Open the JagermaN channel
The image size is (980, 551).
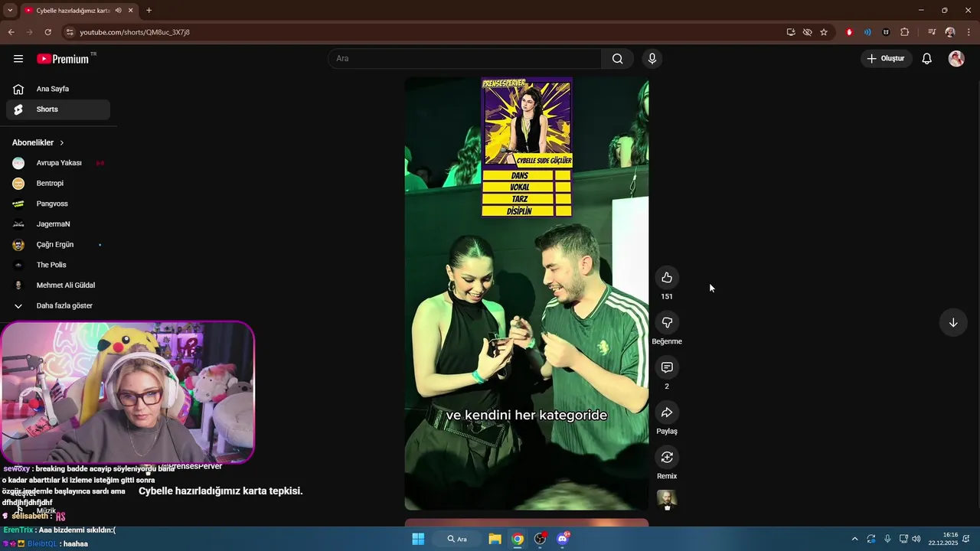[58, 224]
